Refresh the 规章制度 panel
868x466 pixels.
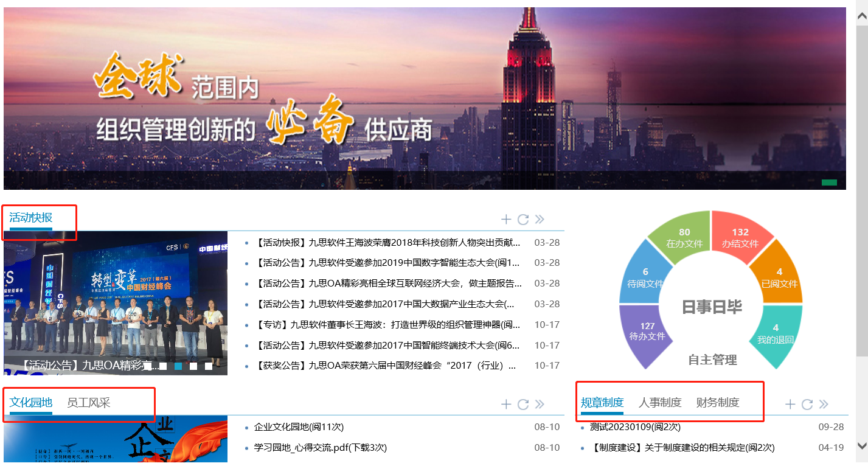[807, 405]
